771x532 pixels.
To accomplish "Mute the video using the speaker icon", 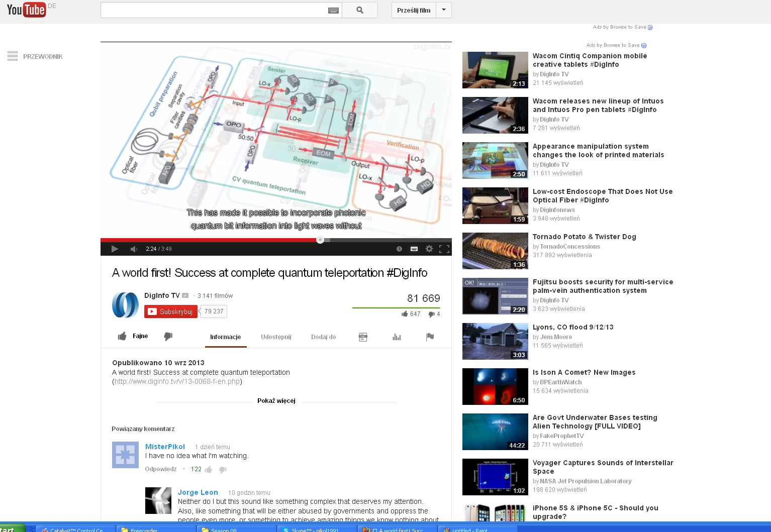I will pyautogui.click(x=134, y=249).
